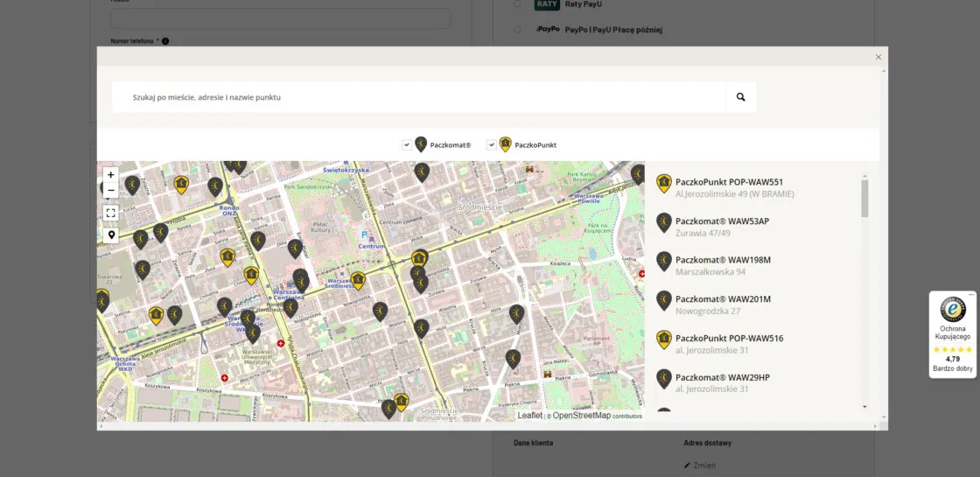Toggle fullscreen map view
The image size is (980, 477).
(x=110, y=213)
